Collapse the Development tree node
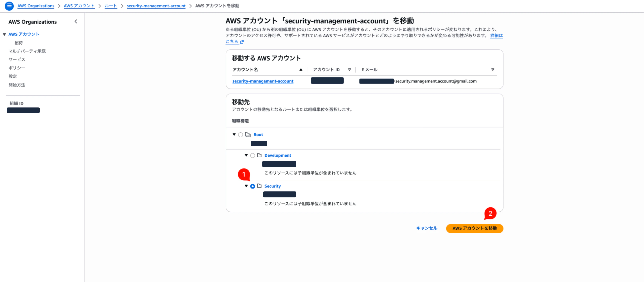 [246, 155]
